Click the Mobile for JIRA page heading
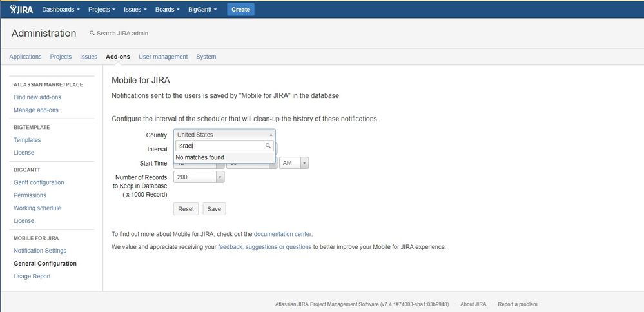644x312 pixels. [141, 81]
